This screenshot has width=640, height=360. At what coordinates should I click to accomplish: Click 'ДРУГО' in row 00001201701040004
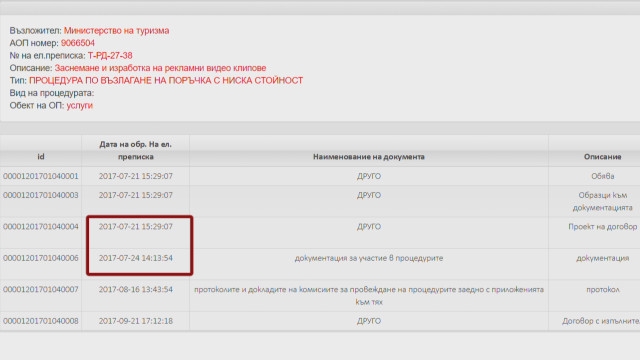pyautogui.click(x=369, y=227)
